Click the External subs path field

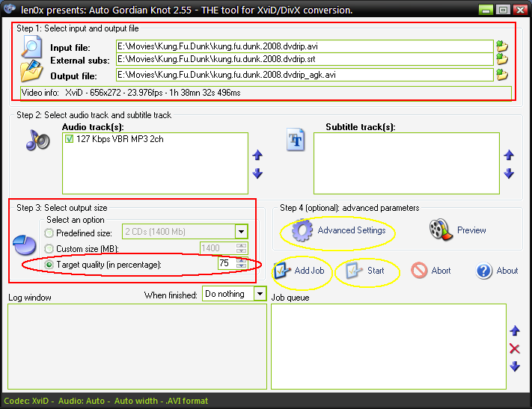305,59
